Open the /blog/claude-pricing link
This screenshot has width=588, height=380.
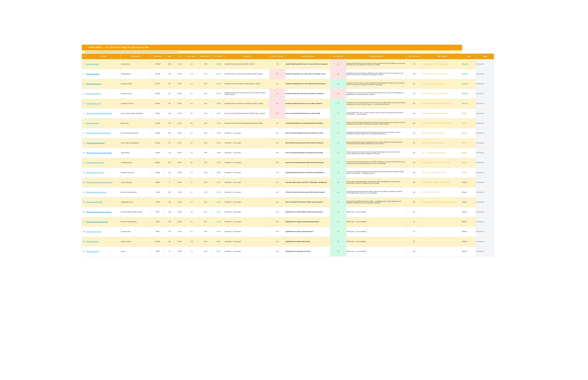92,64
